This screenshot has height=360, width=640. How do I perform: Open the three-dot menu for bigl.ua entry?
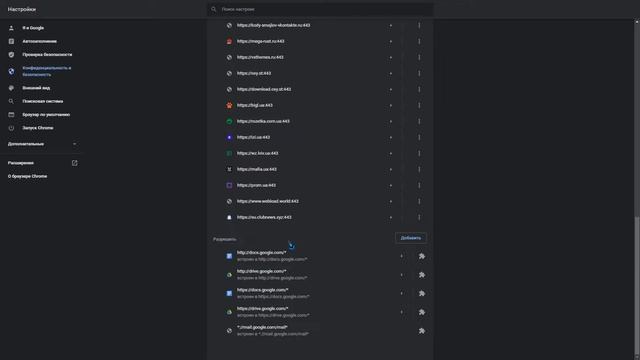pyautogui.click(x=419, y=105)
